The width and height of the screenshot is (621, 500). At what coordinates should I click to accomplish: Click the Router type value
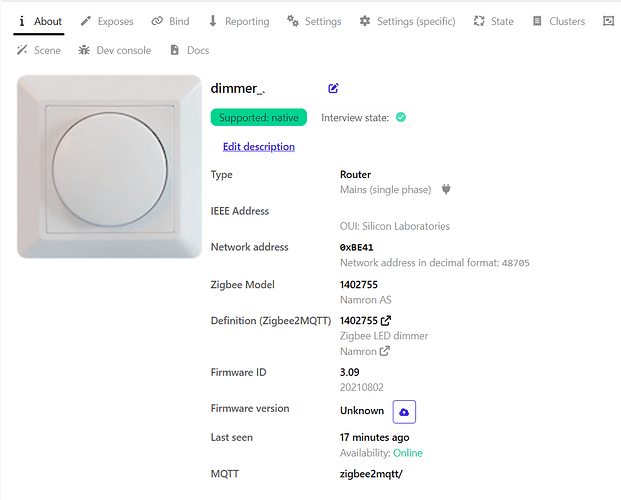pyautogui.click(x=355, y=175)
